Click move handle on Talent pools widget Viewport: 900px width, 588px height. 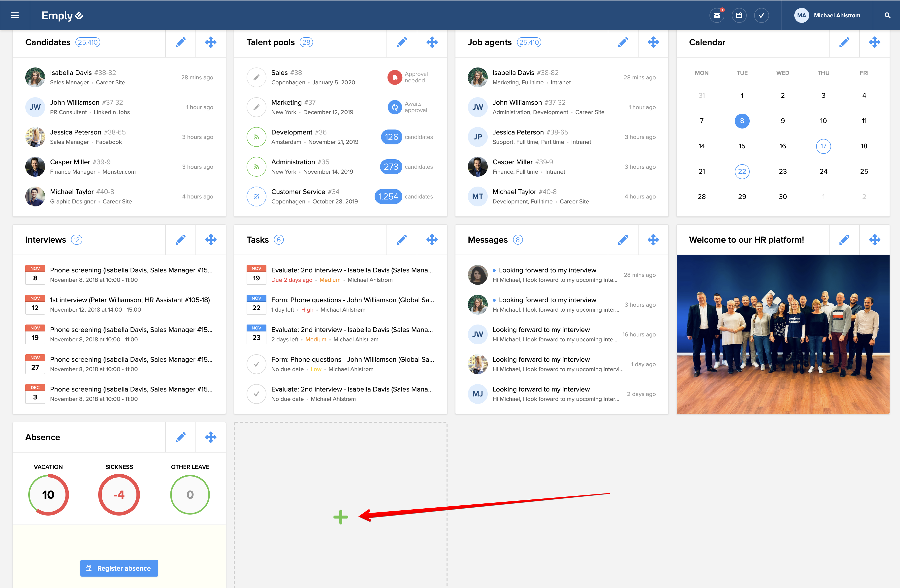tap(432, 42)
